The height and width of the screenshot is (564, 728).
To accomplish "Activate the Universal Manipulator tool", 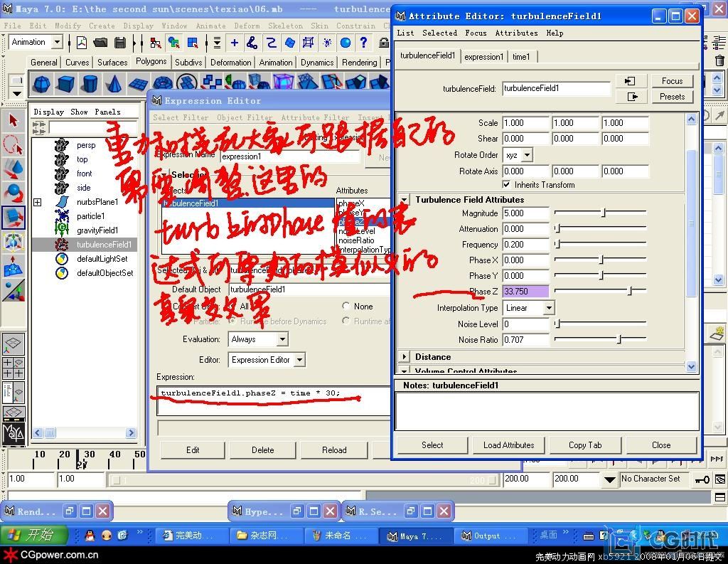I will pos(13,242).
